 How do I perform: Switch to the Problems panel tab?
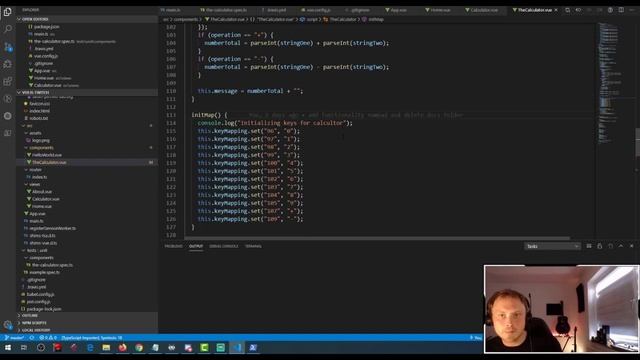[173, 246]
